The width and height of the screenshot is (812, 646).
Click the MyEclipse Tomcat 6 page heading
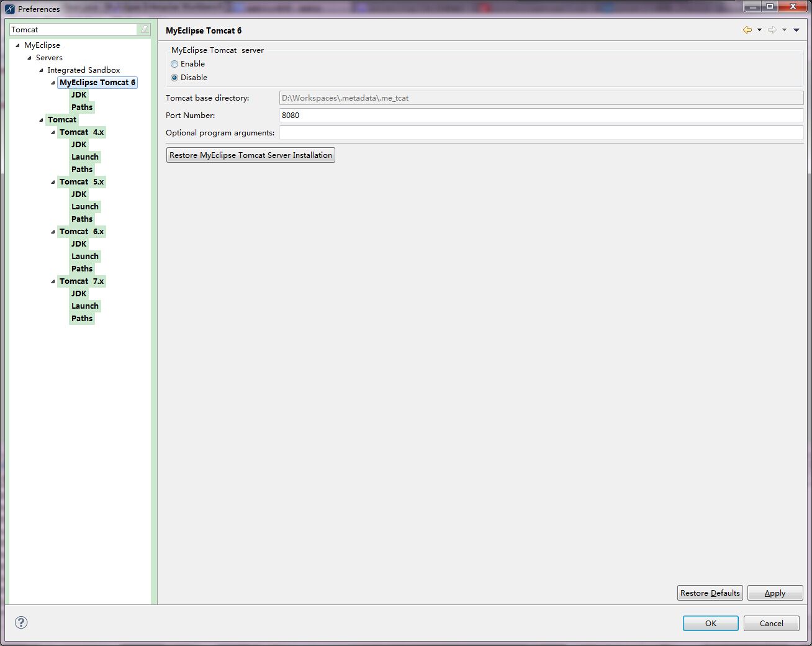204,30
